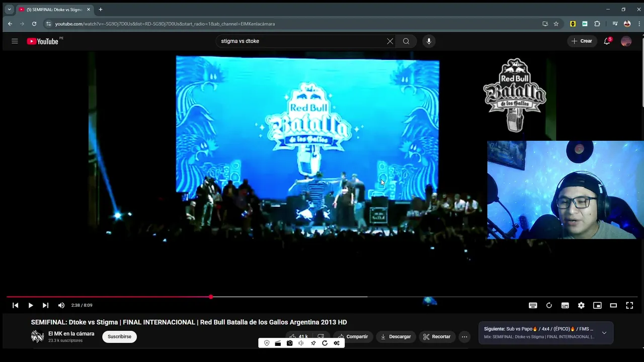Close the SEMIFINAL: Dtoke vs Stigma tab
644x362 pixels.
[89, 10]
